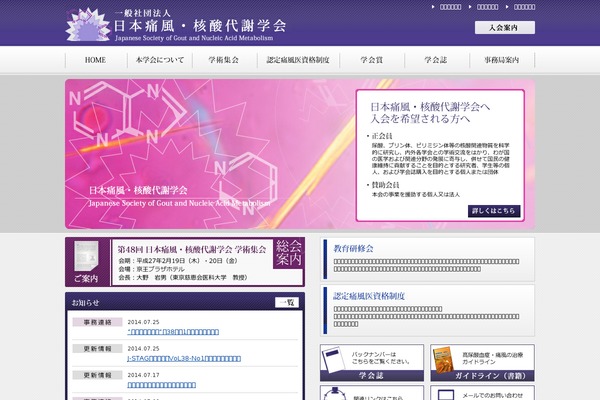This screenshot has height=400, width=600.
Task: Click the お知らせ section title
Action: pos(85,303)
